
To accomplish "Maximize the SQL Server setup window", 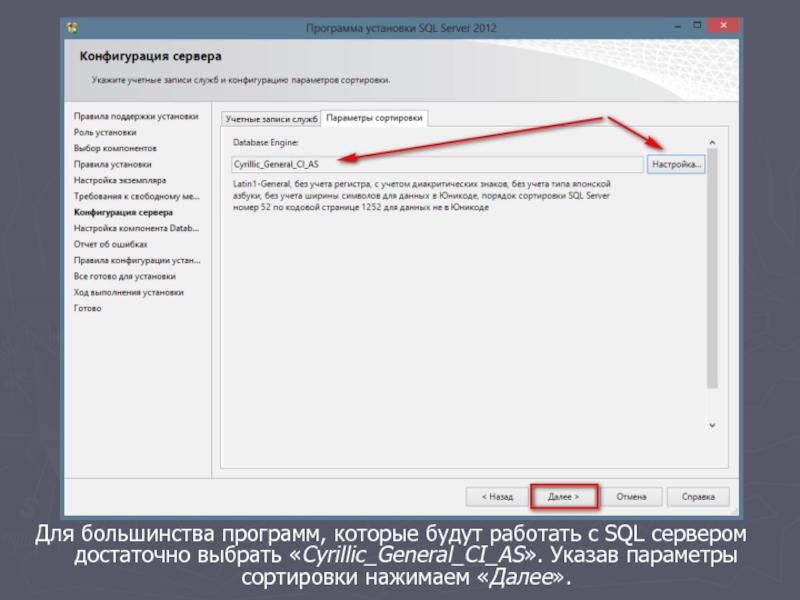I will pos(697,25).
